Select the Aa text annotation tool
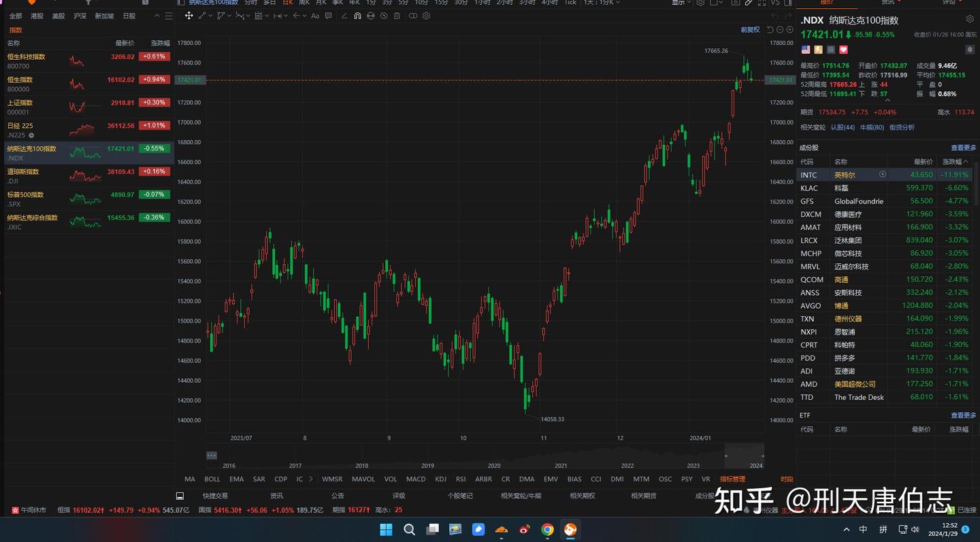This screenshot has height=542, width=980. pyautogui.click(x=315, y=16)
